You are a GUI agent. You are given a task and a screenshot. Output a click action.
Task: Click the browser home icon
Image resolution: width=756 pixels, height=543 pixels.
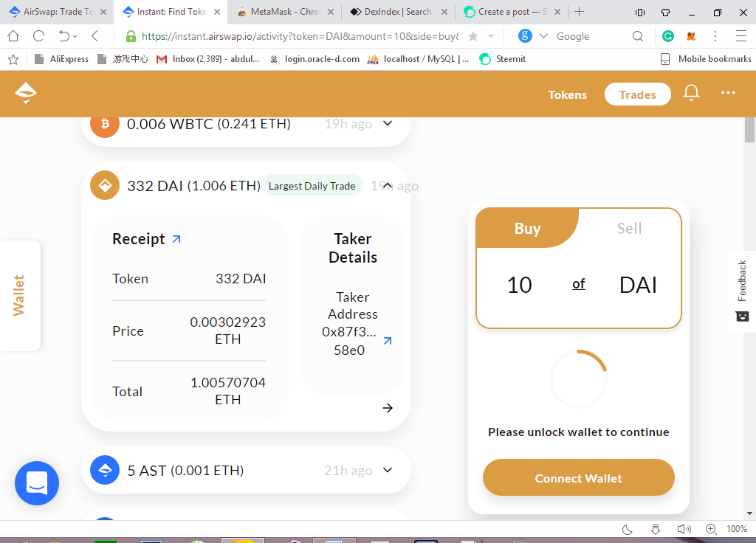click(x=13, y=36)
